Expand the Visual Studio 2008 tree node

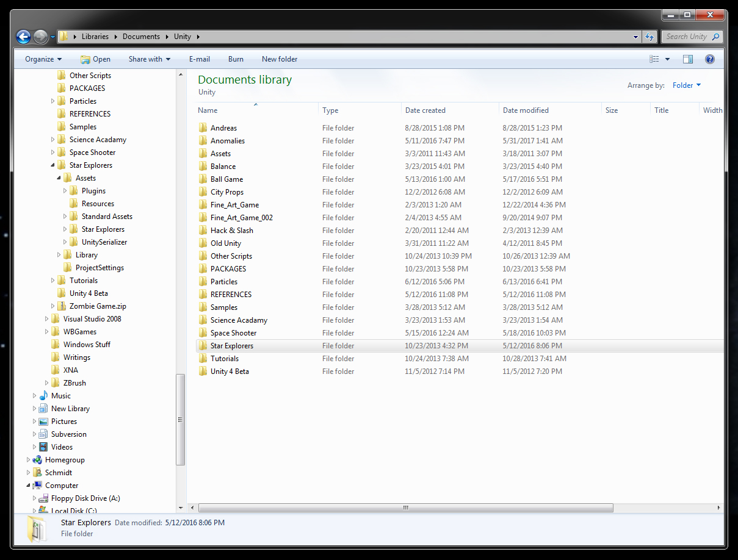pos(47,319)
